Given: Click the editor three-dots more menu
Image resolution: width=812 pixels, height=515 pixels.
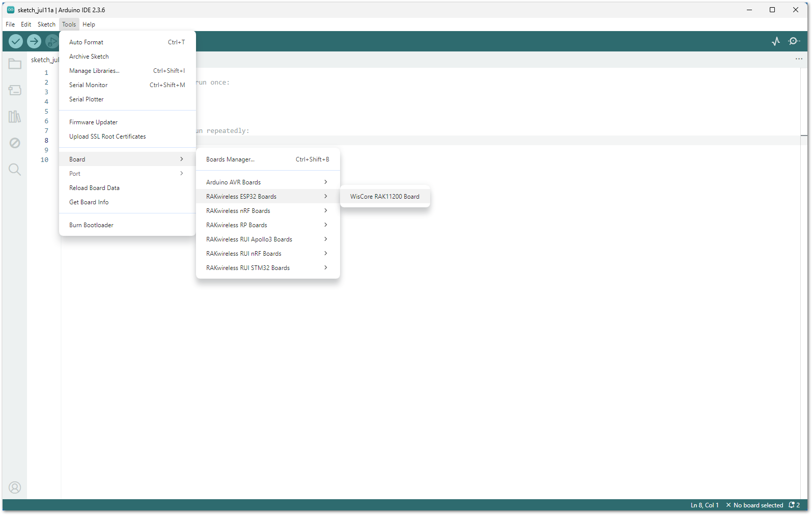Looking at the screenshot, I should point(799,59).
